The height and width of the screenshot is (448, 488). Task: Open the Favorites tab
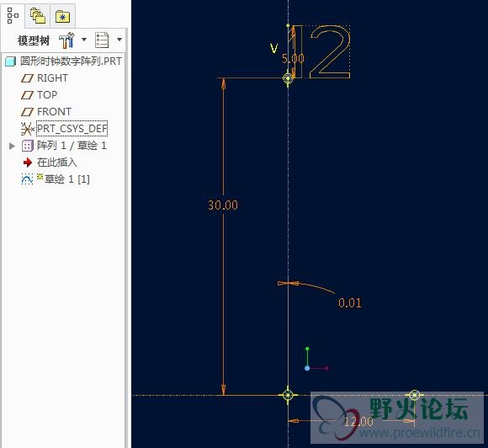[62, 16]
